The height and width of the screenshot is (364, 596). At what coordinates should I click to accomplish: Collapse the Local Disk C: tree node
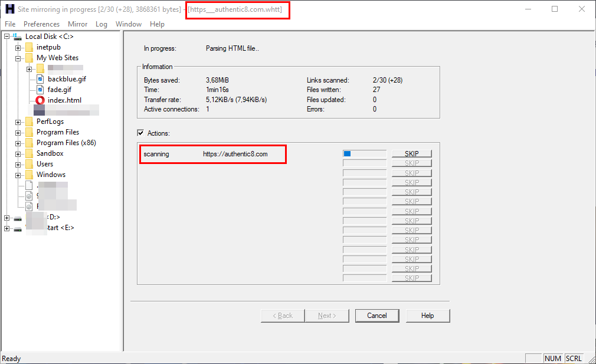7,37
